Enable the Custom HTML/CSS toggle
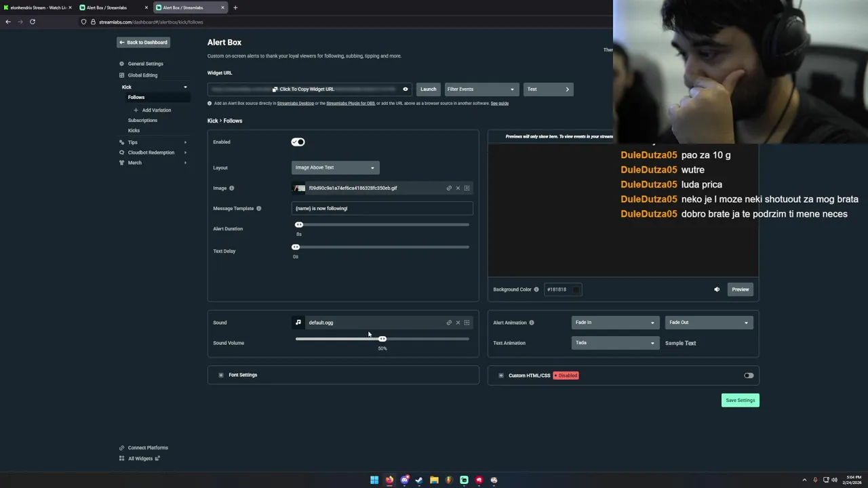The image size is (868, 488). click(x=749, y=375)
